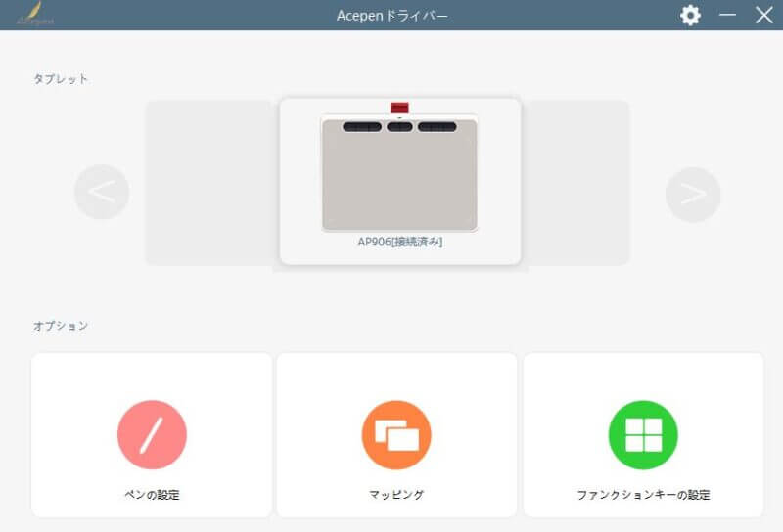The image size is (783, 532).
Task: Select the ペンの設定 label
Action: [x=152, y=495]
